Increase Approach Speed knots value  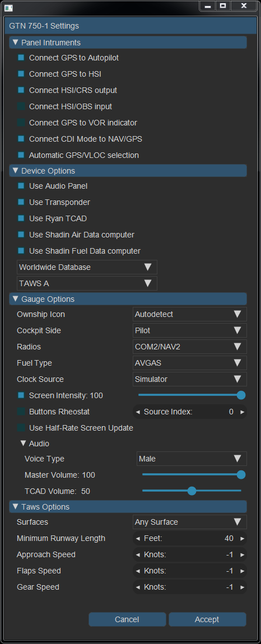[x=242, y=555]
